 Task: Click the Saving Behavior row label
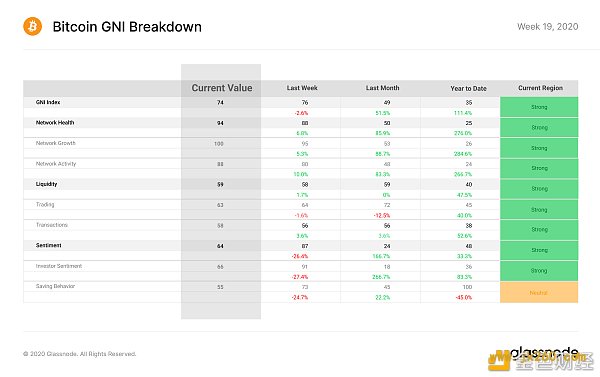point(55,286)
